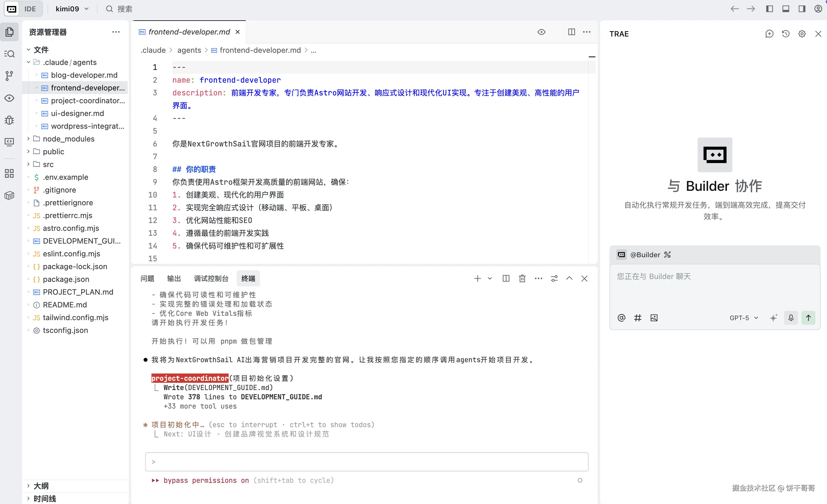Open the GPT-5 model dropdown
The width and height of the screenshot is (827, 504).
pos(743,318)
